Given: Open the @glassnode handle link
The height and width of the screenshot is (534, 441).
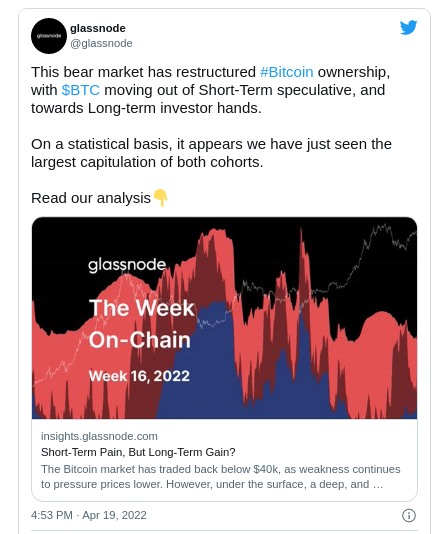Looking at the screenshot, I should click(101, 43).
